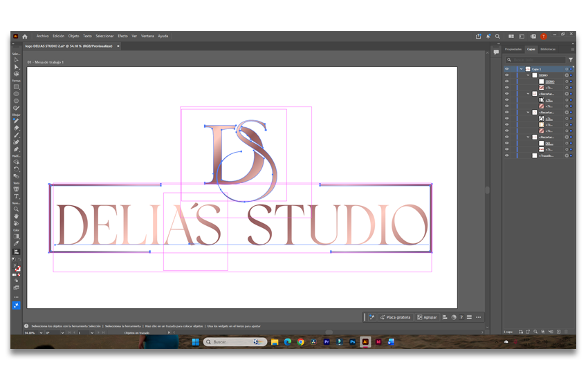Screen dimensions: 588x380
Task: Click the Placa giratoria button
Action: [x=395, y=318]
